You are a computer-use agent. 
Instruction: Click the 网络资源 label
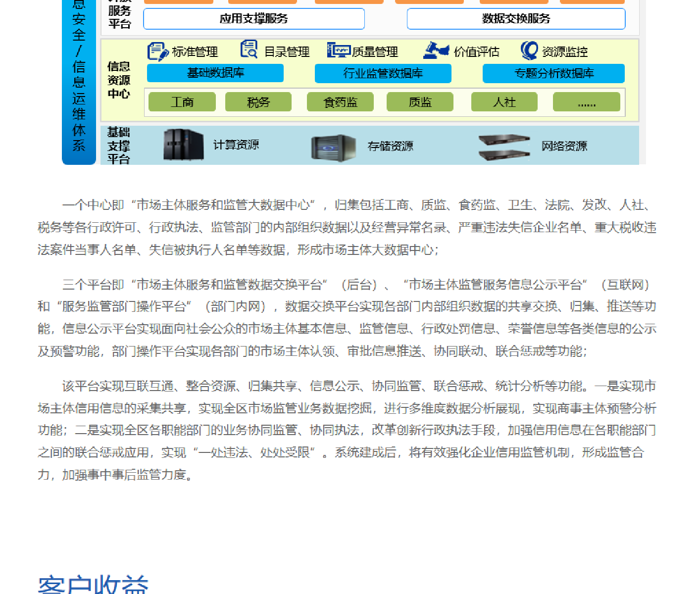[x=564, y=146]
